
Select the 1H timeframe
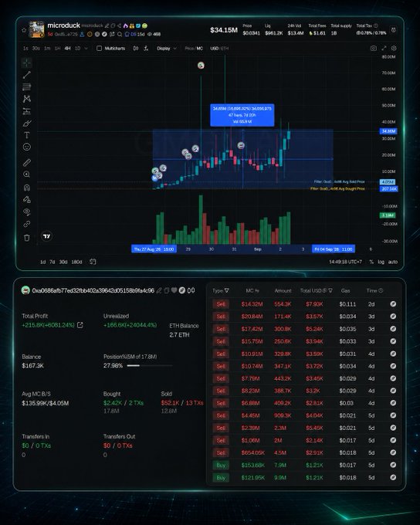(58, 48)
